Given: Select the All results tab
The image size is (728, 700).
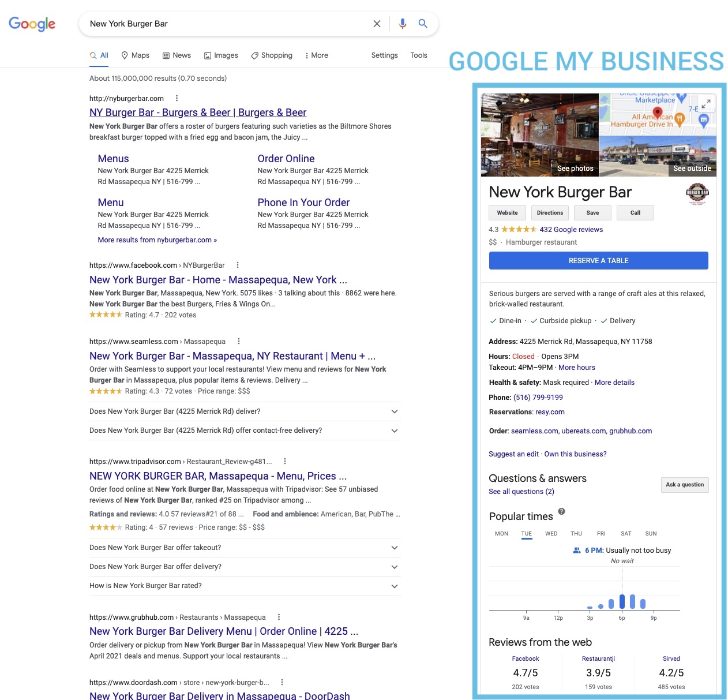Looking at the screenshot, I should tap(99, 55).
